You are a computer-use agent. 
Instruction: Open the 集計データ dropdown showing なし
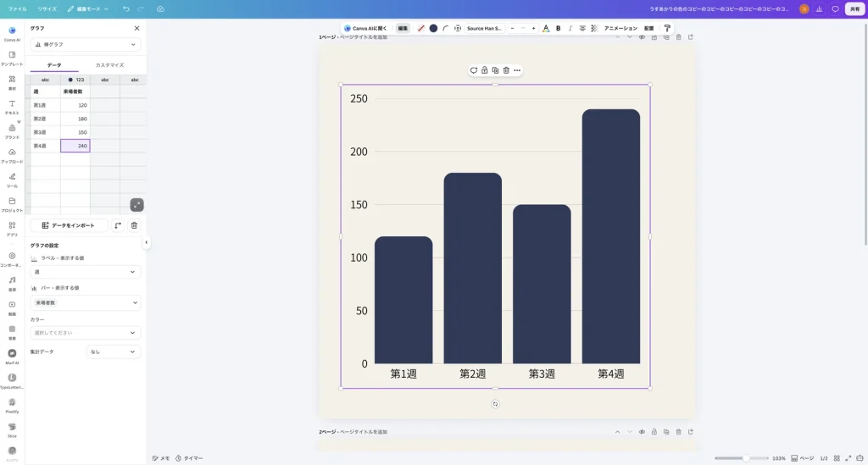point(114,352)
